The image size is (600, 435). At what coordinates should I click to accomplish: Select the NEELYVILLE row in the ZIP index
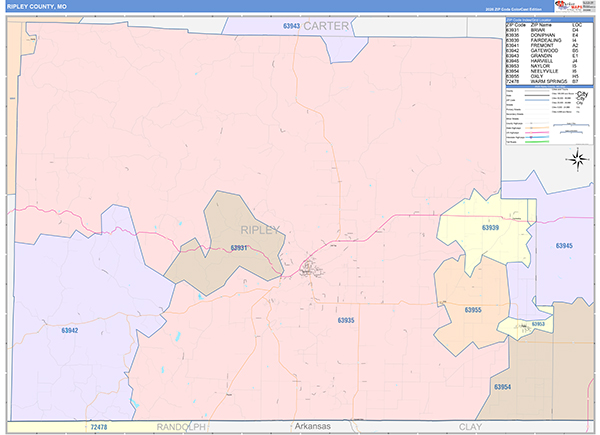[x=543, y=71]
